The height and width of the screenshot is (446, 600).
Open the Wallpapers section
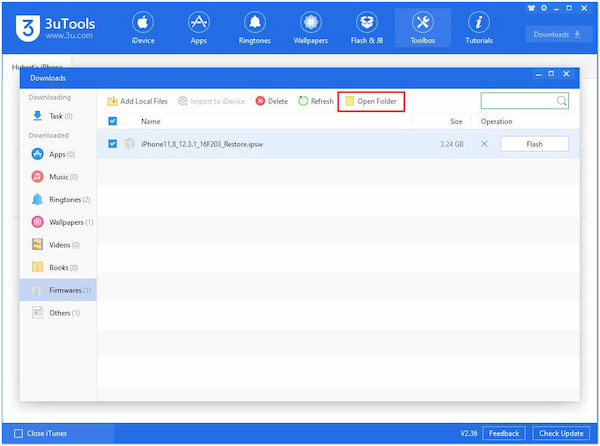[310, 28]
